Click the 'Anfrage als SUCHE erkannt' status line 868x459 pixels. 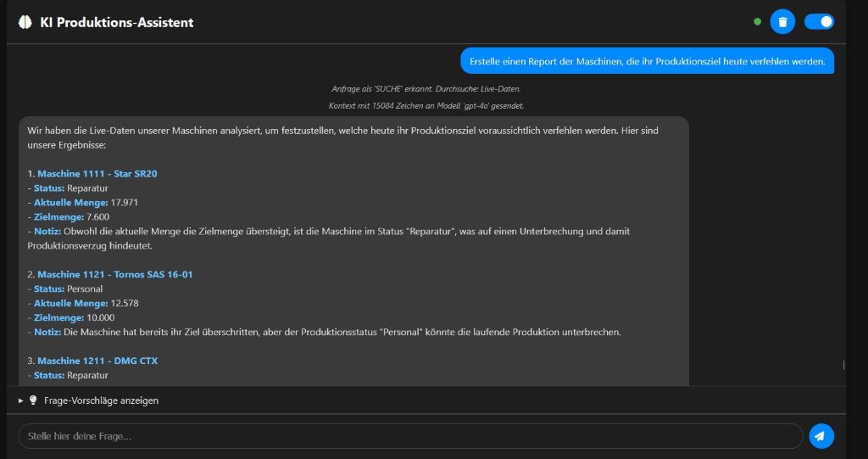point(426,88)
